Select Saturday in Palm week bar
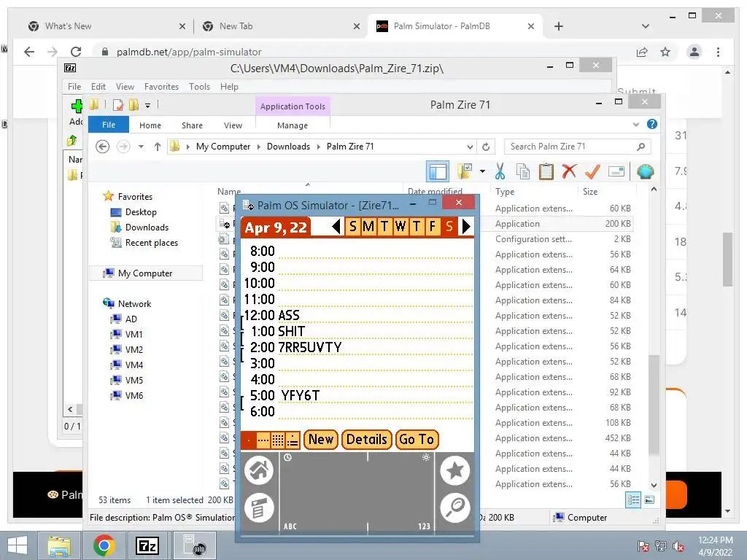The height and width of the screenshot is (560, 747). click(449, 226)
